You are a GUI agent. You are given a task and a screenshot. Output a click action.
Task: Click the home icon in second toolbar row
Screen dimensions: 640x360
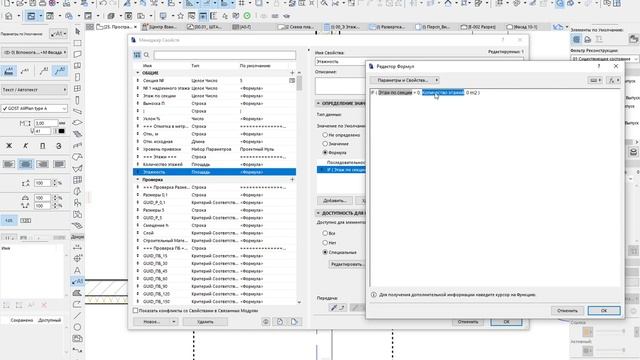click(x=9, y=16)
